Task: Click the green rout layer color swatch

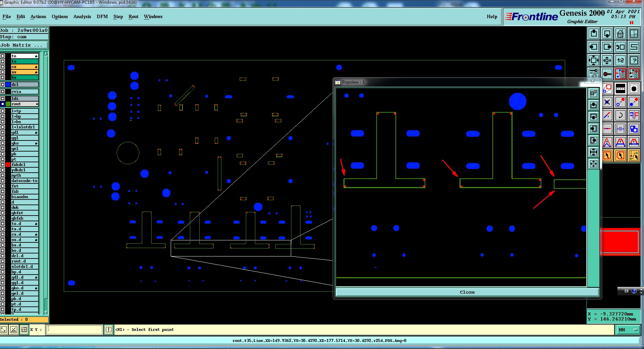Action: point(8,104)
